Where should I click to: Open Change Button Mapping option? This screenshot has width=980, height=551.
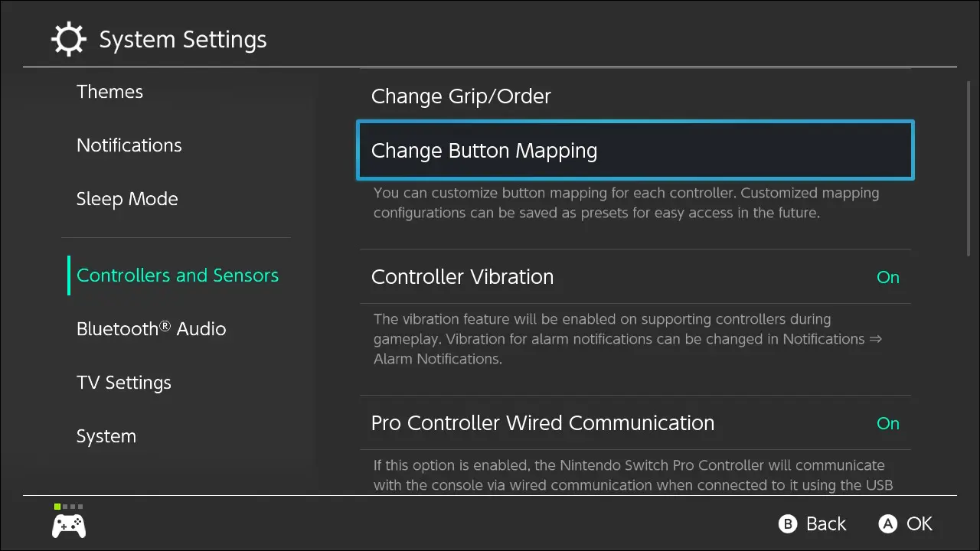coord(635,151)
